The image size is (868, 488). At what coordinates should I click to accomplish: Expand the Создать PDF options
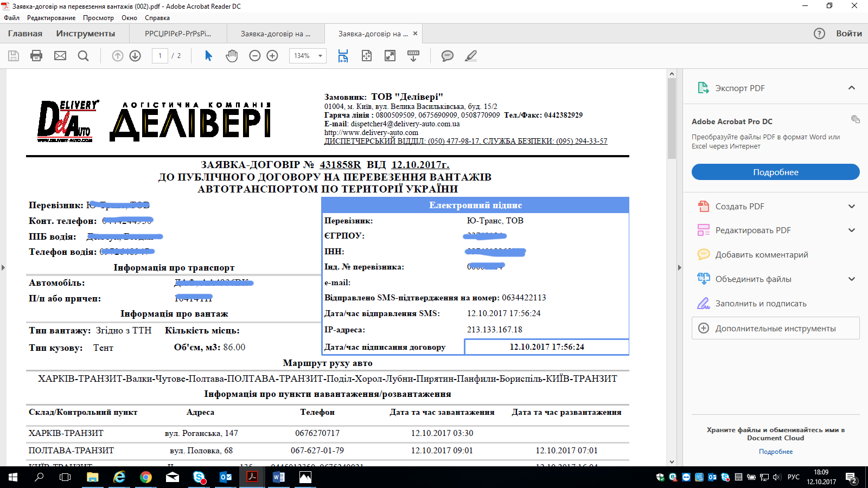click(x=852, y=206)
